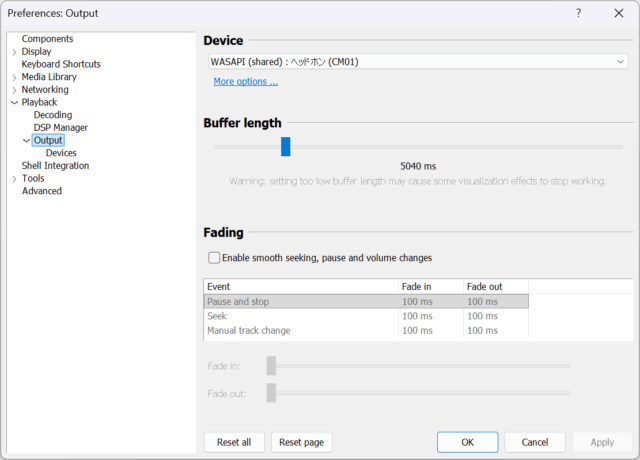Expand the Networking tree node
This screenshot has width=640, height=460.
(14, 90)
